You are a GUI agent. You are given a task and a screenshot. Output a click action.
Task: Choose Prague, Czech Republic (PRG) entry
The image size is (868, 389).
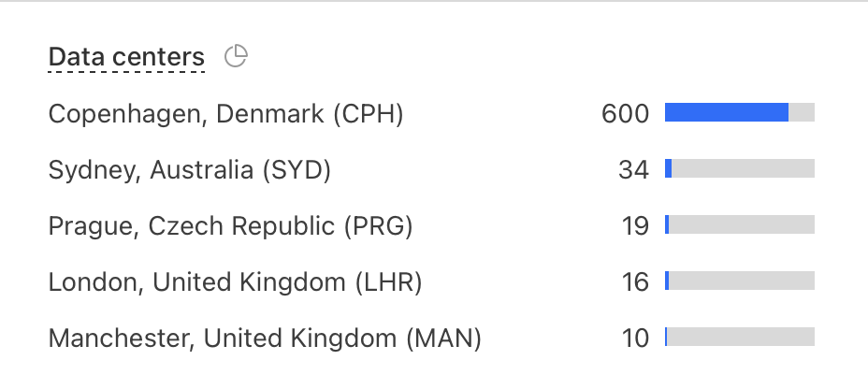[230, 226]
